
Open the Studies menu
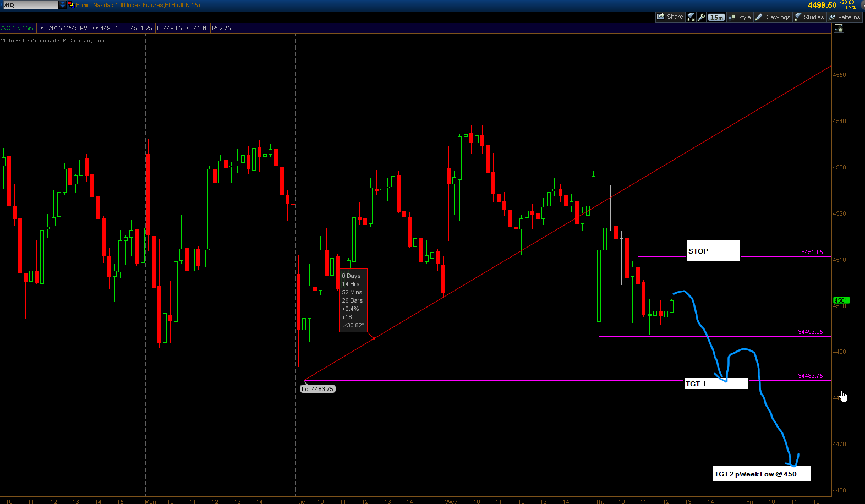coord(809,17)
